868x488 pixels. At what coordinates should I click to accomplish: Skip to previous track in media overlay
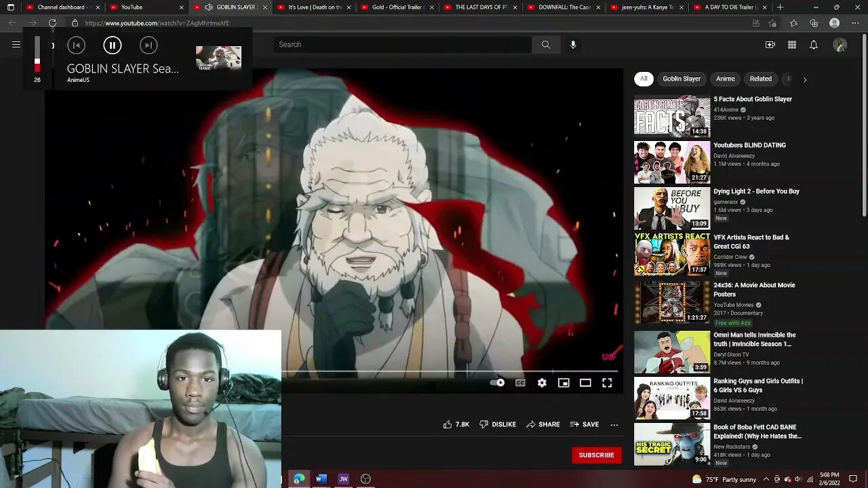click(x=77, y=45)
